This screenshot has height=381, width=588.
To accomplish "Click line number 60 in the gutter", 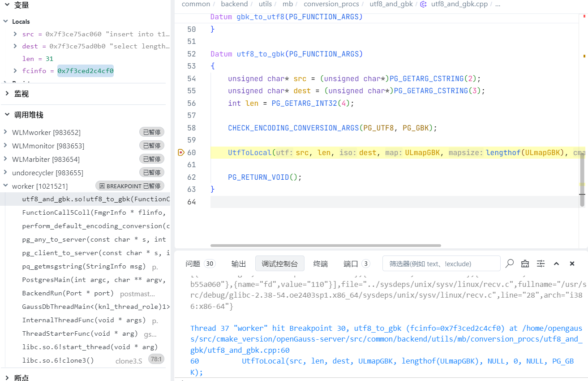I will point(191,152).
